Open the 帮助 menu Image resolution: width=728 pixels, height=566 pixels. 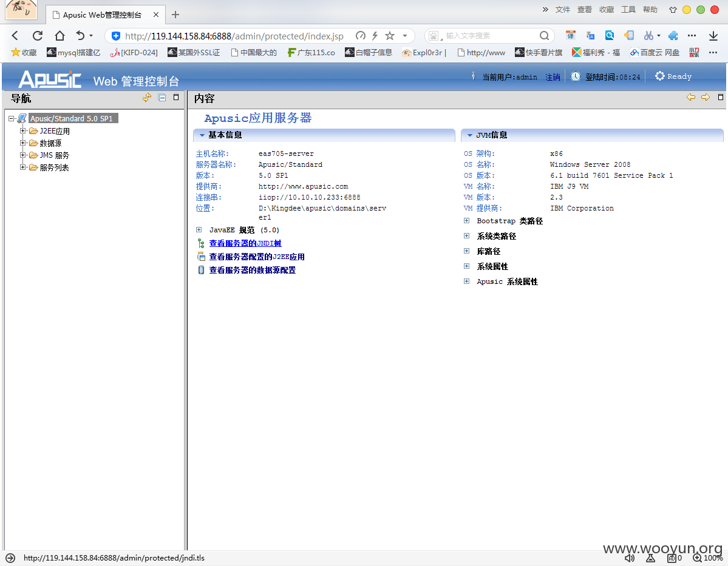(x=650, y=9)
